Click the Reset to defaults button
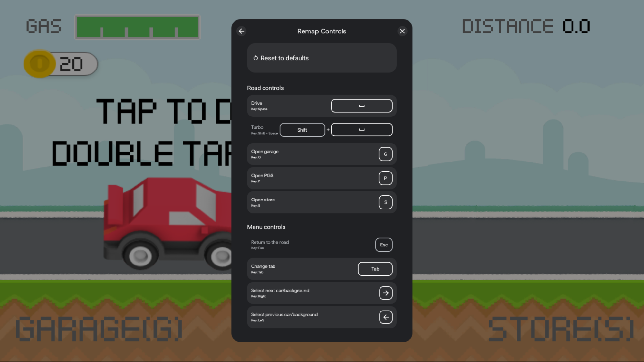Screen dimensions: 644x362 (322, 58)
